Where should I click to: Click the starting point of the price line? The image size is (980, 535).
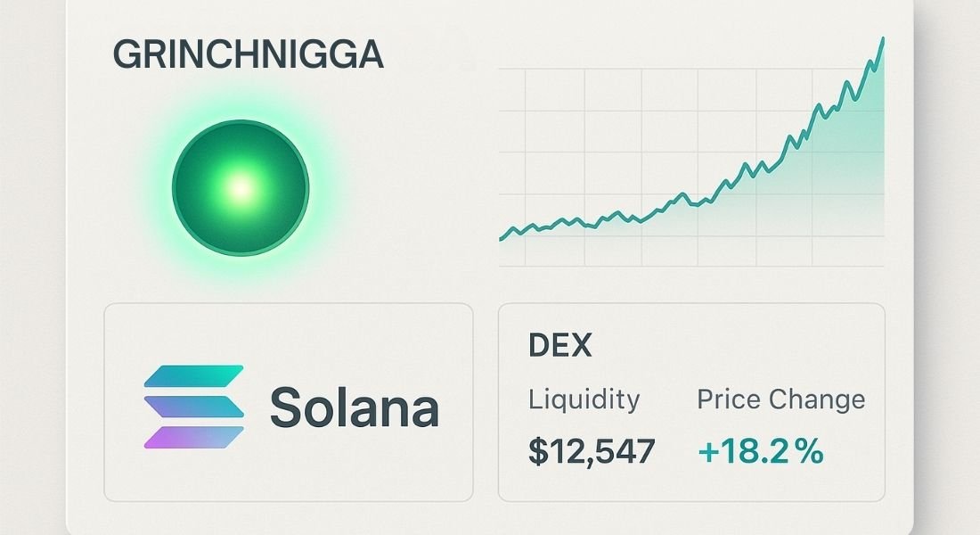coord(502,238)
